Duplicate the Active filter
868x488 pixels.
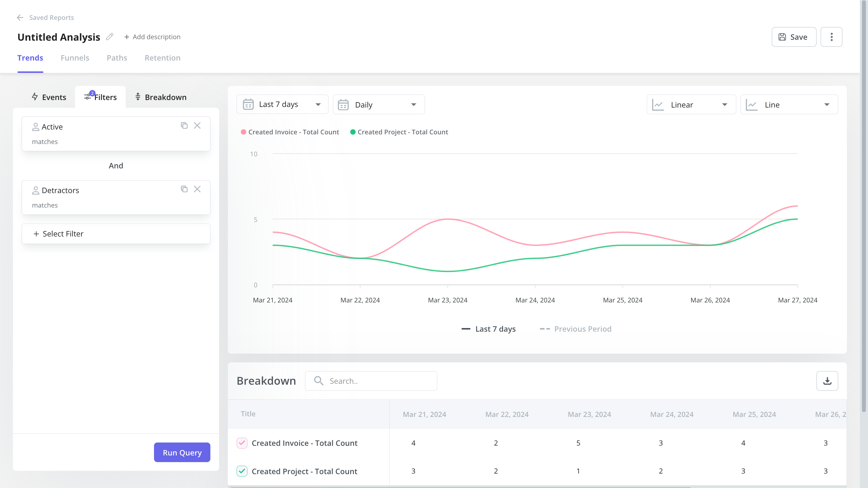tap(184, 125)
